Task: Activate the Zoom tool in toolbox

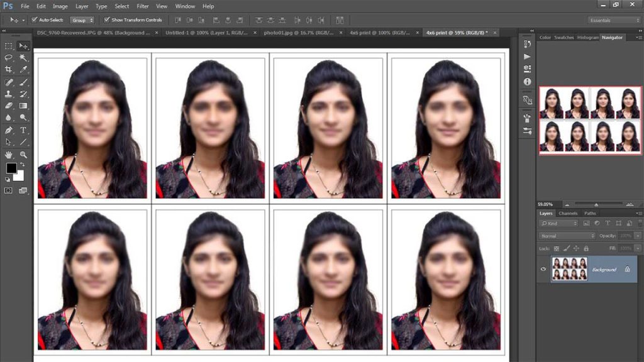Action: (x=23, y=154)
